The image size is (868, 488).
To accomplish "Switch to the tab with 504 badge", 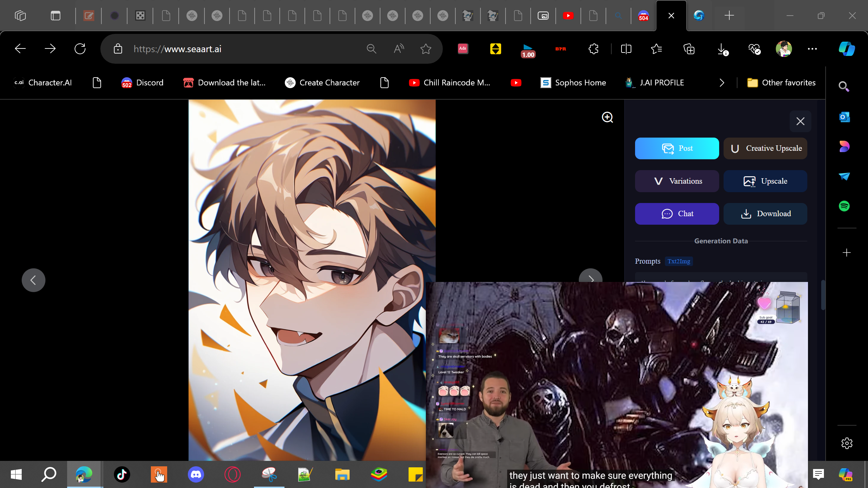I will (x=644, y=16).
